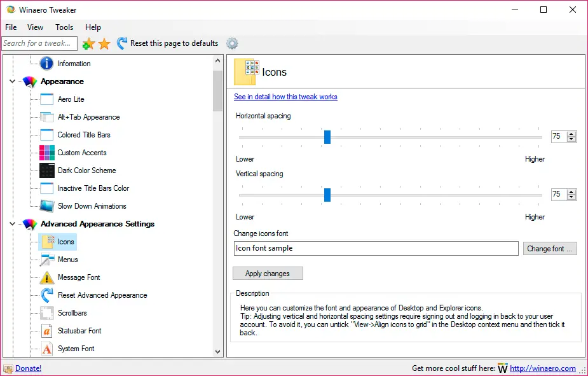
Task: Click the add to favorites star icon
Action: click(x=88, y=43)
